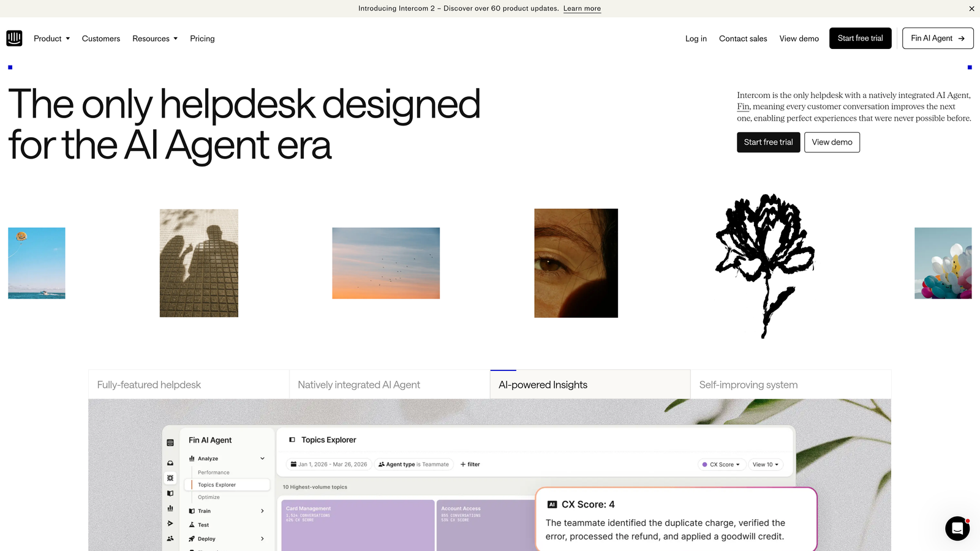
Task: Click the Test flask icon
Action: tap(192, 525)
